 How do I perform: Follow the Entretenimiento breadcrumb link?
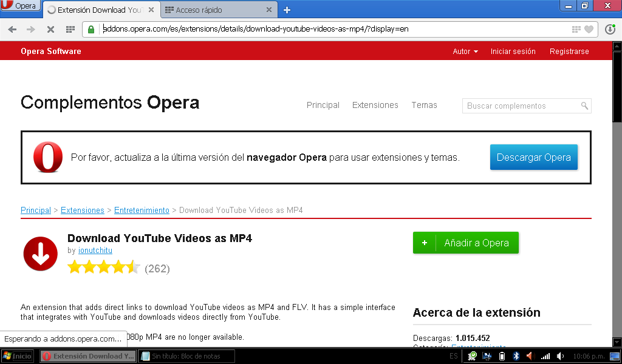tap(142, 211)
